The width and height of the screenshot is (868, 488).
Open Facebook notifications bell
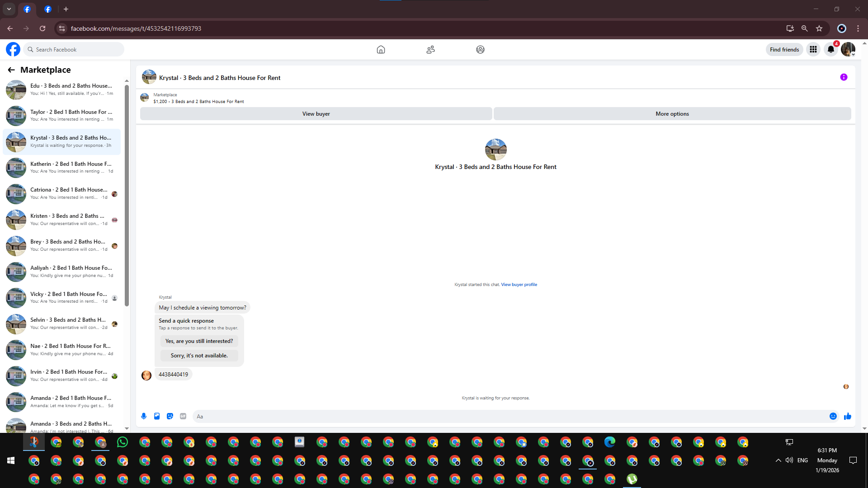(x=831, y=50)
